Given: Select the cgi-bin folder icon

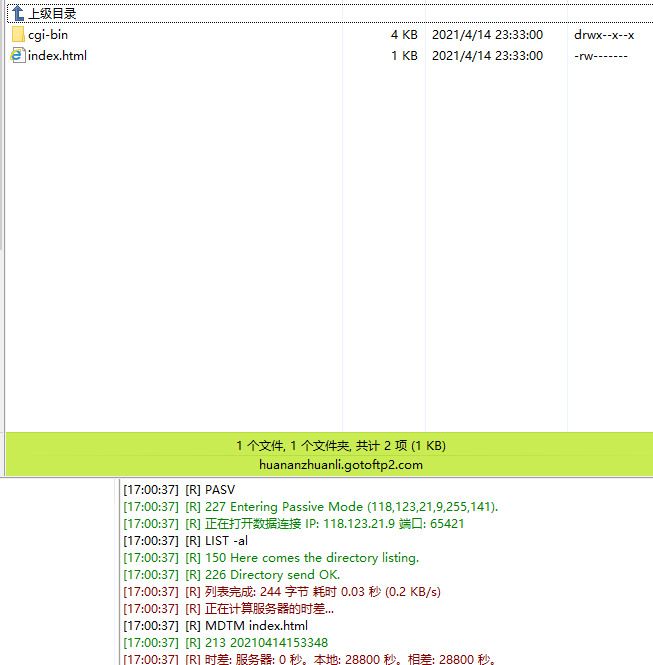Looking at the screenshot, I should tap(18, 34).
